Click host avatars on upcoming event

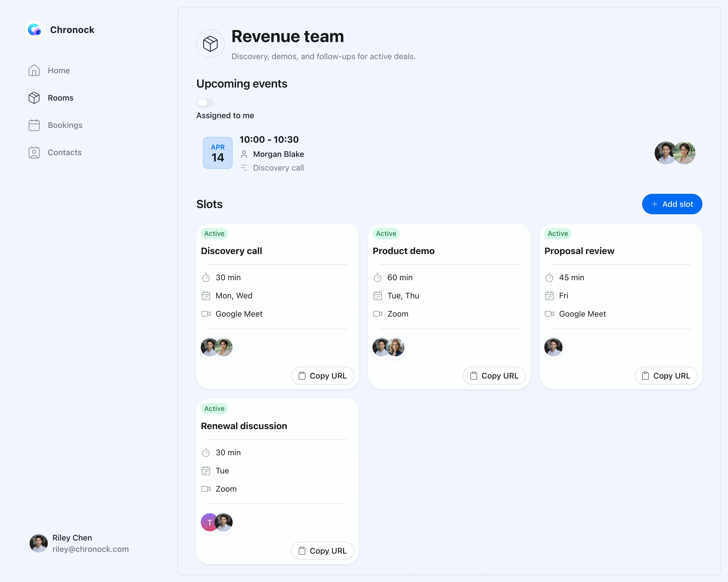click(675, 153)
